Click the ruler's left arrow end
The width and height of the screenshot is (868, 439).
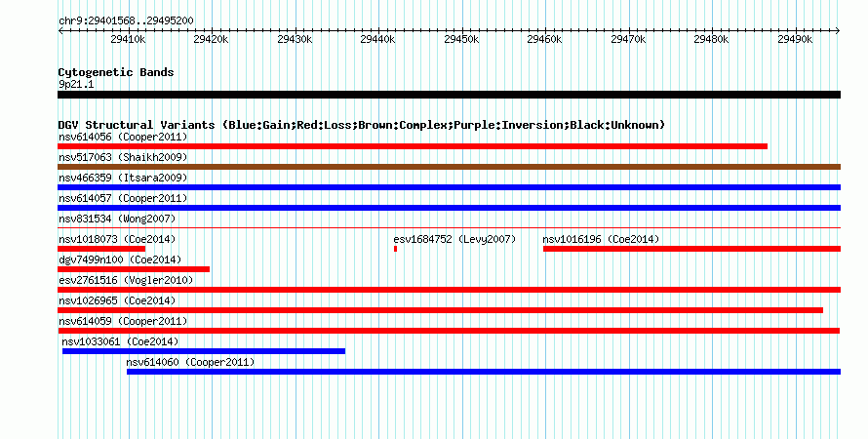click(x=59, y=31)
